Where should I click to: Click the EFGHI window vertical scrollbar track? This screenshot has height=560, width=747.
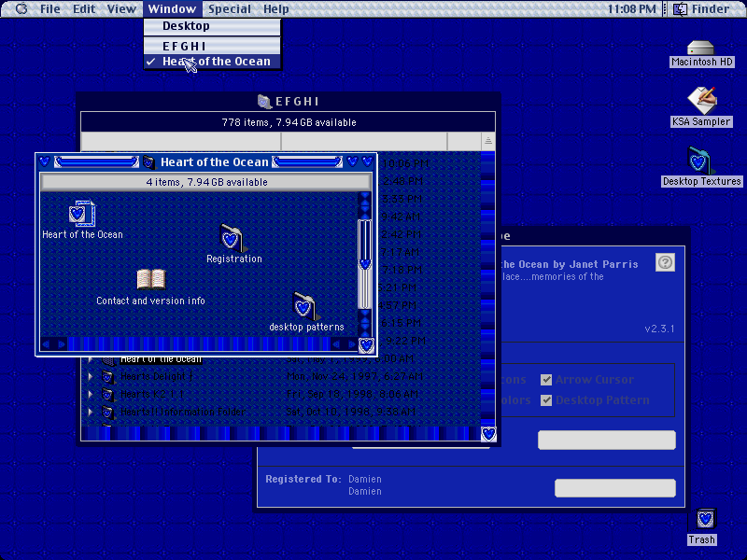tap(487, 288)
